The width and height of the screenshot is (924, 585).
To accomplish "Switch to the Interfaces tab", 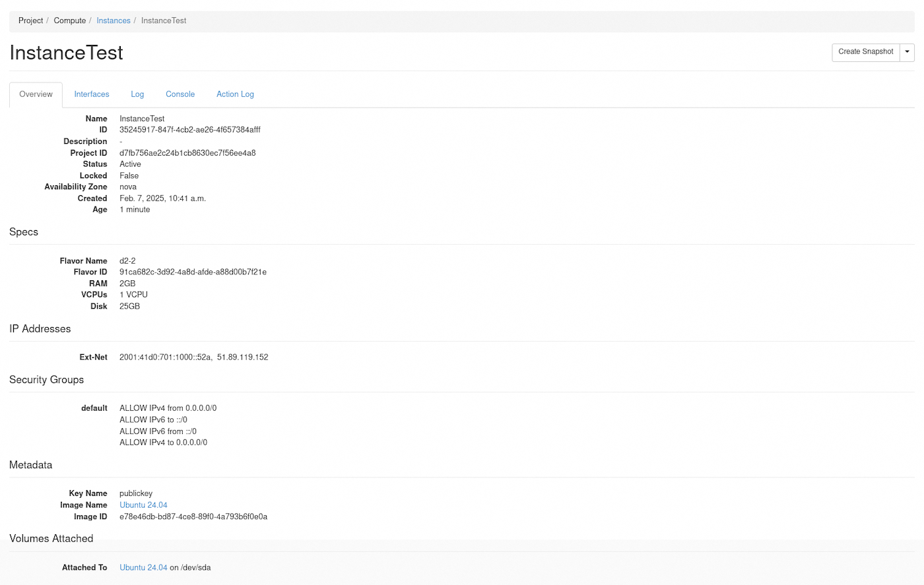I will click(92, 94).
